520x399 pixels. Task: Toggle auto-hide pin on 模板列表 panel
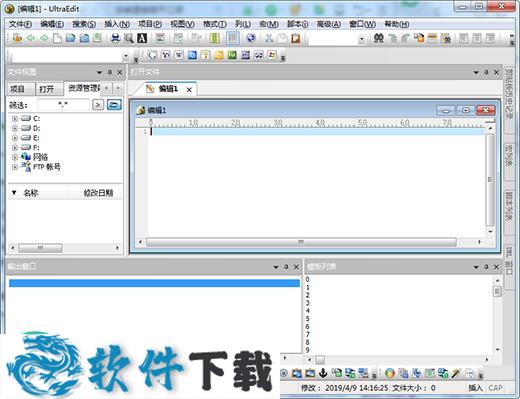(x=486, y=267)
